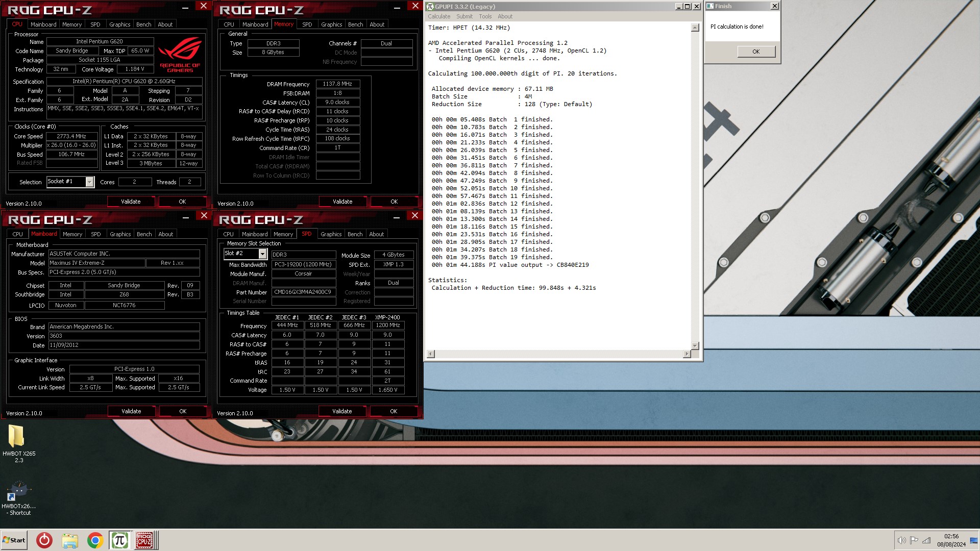Open the Windows Start button
Screen dimensions: 980x551
(14, 540)
